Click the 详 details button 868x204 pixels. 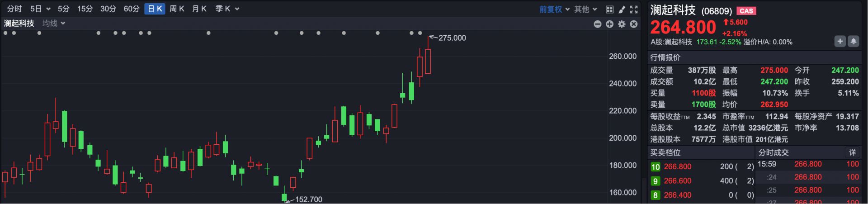[852, 152]
